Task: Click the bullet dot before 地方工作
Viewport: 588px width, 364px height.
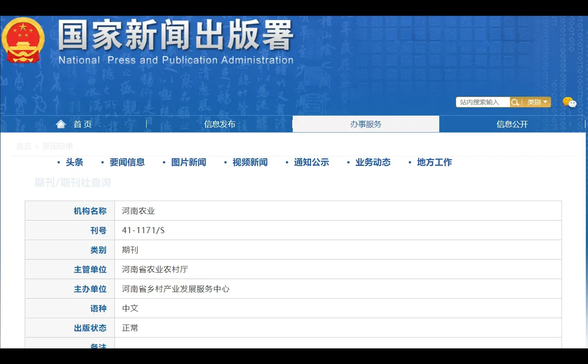Action: click(410, 162)
